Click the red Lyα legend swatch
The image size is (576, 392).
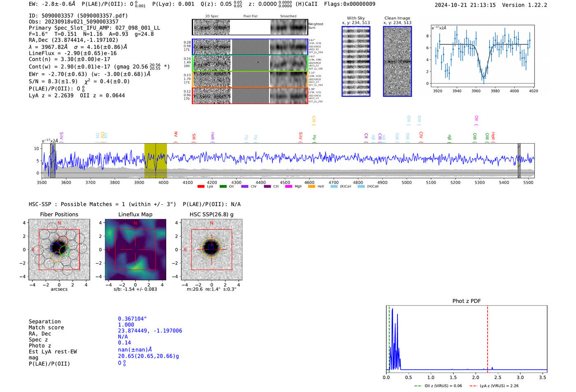point(201,187)
